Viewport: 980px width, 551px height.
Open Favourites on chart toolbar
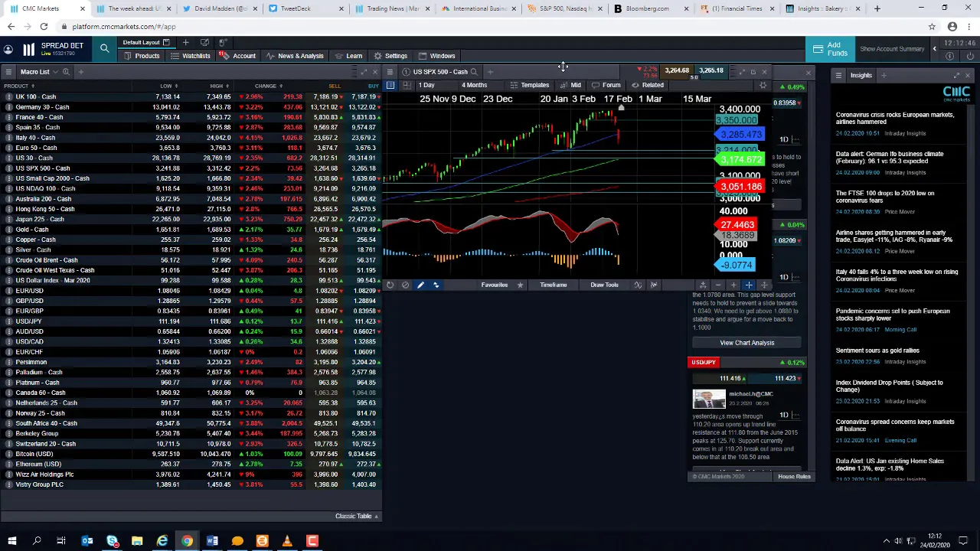tap(495, 285)
